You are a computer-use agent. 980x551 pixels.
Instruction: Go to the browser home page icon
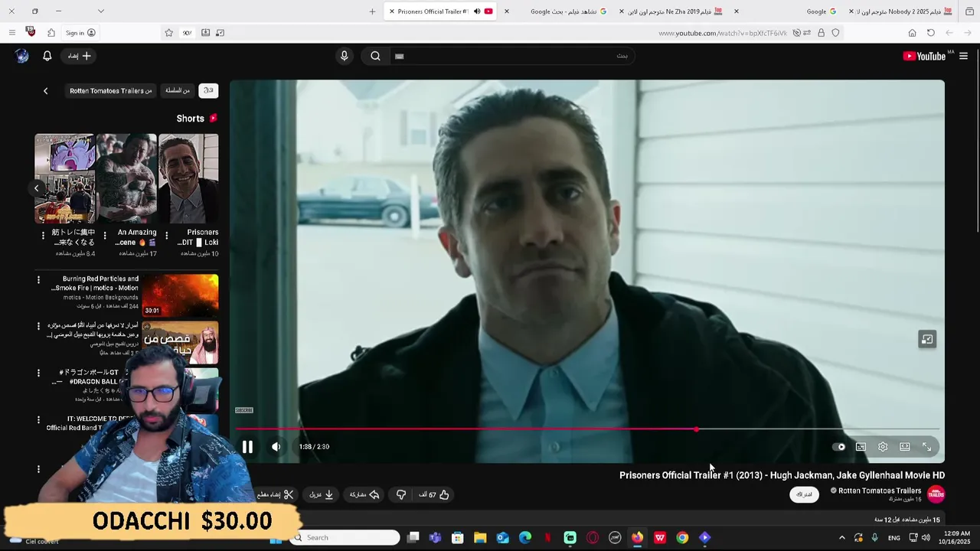(912, 33)
